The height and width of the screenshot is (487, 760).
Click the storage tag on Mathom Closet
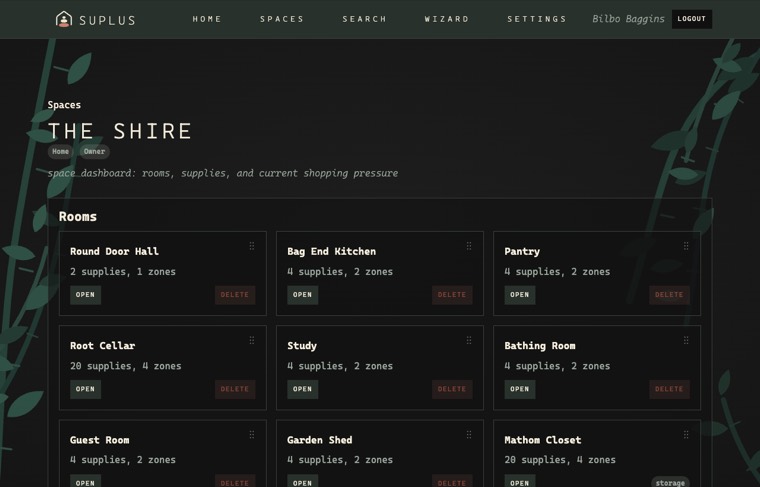click(670, 482)
